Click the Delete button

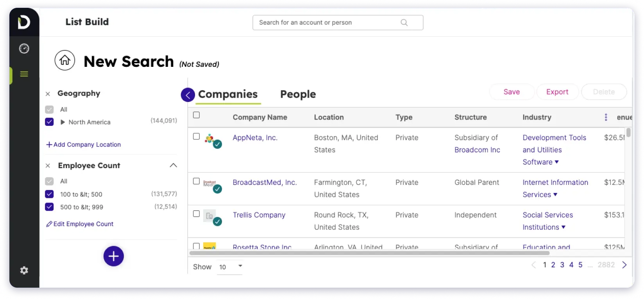(604, 92)
